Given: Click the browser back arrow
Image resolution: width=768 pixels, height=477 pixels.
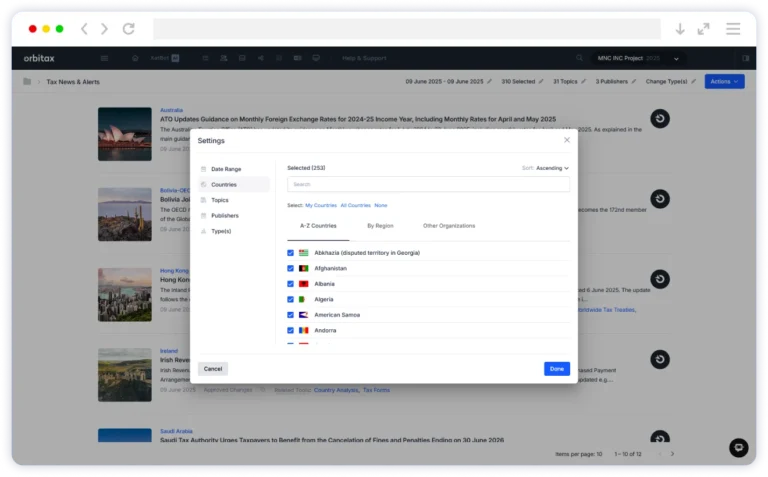Looking at the screenshot, I should pos(84,29).
